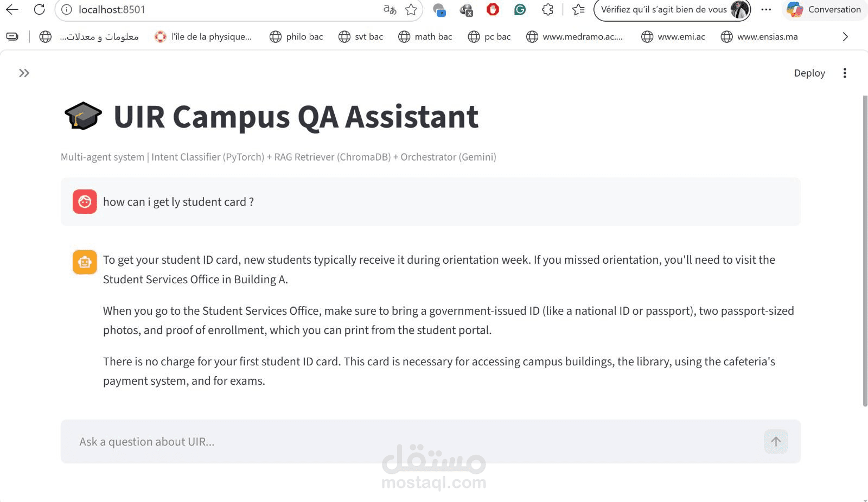This screenshot has height=502, width=868.
Task: Click the page vertical scrollbar
Action: coord(865,251)
